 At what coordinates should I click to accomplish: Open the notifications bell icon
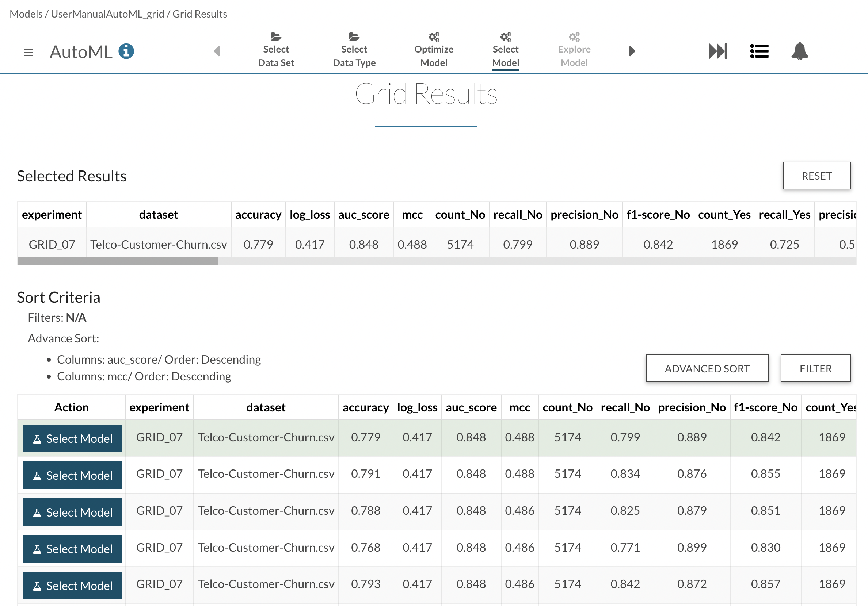pyautogui.click(x=800, y=51)
